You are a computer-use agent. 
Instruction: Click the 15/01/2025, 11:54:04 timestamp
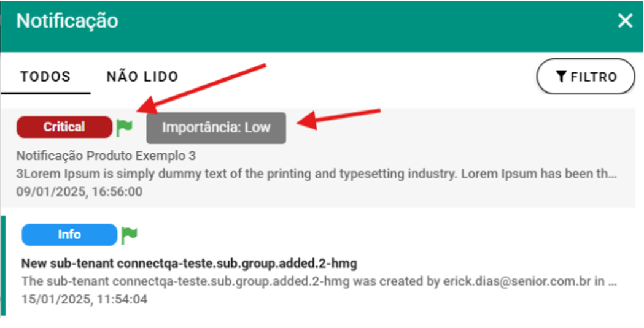(x=85, y=300)
